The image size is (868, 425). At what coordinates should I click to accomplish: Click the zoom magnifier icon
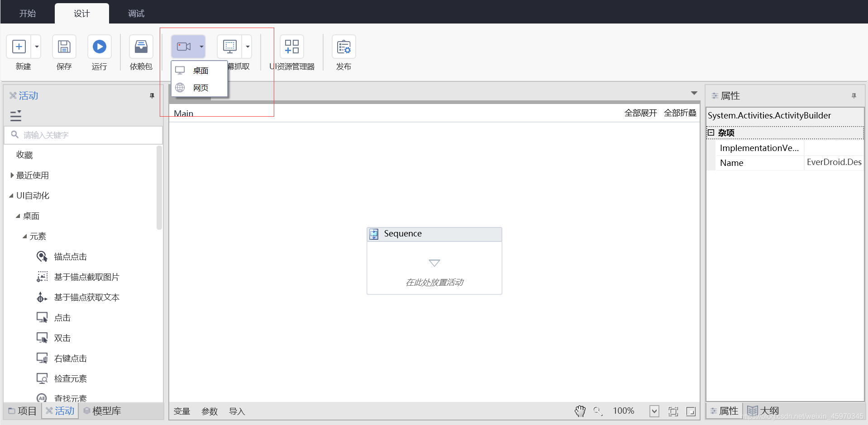pos(598,411)
